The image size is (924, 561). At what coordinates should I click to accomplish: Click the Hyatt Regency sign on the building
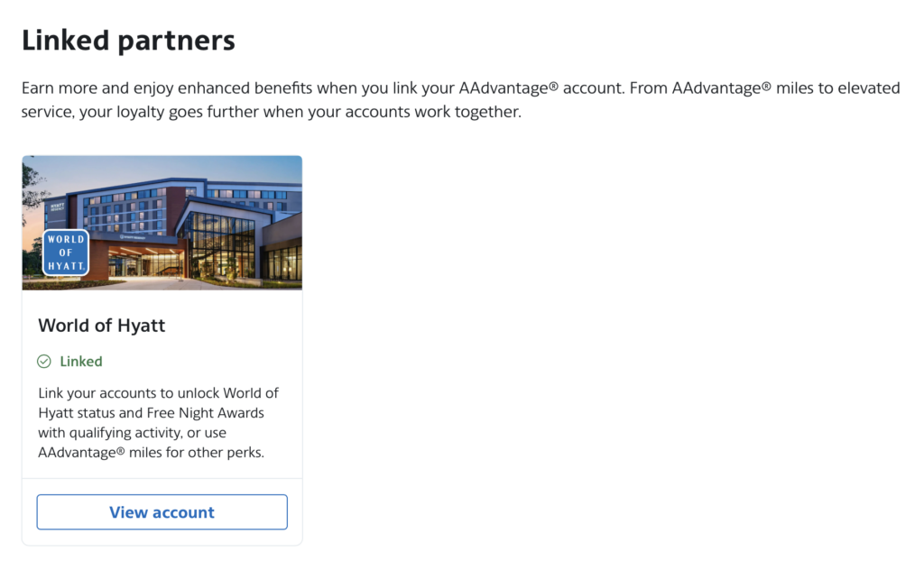57,207
